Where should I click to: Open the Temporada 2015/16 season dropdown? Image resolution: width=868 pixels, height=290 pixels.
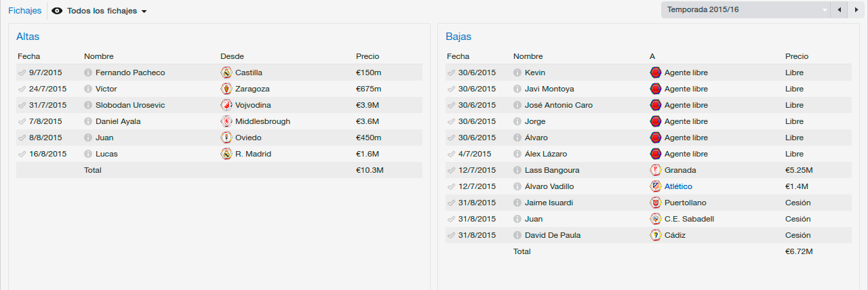click(746, 9)
